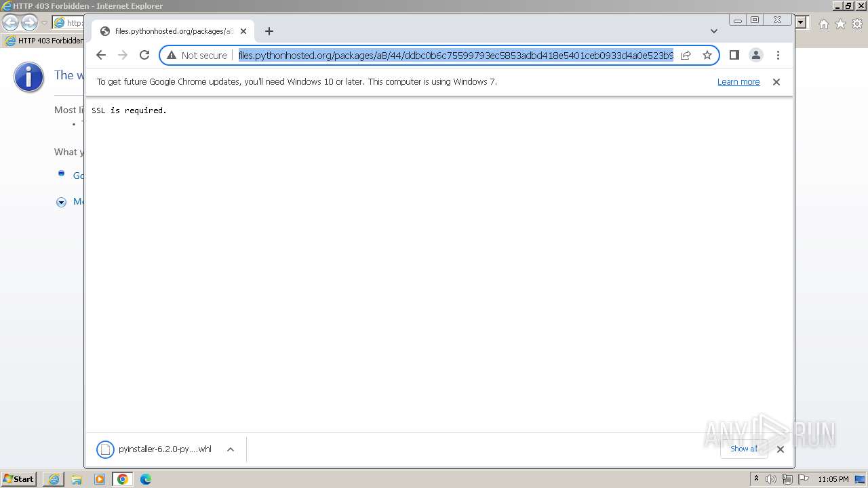
Task: Show hidden system tray icons
Action: (x=756, y=479)
